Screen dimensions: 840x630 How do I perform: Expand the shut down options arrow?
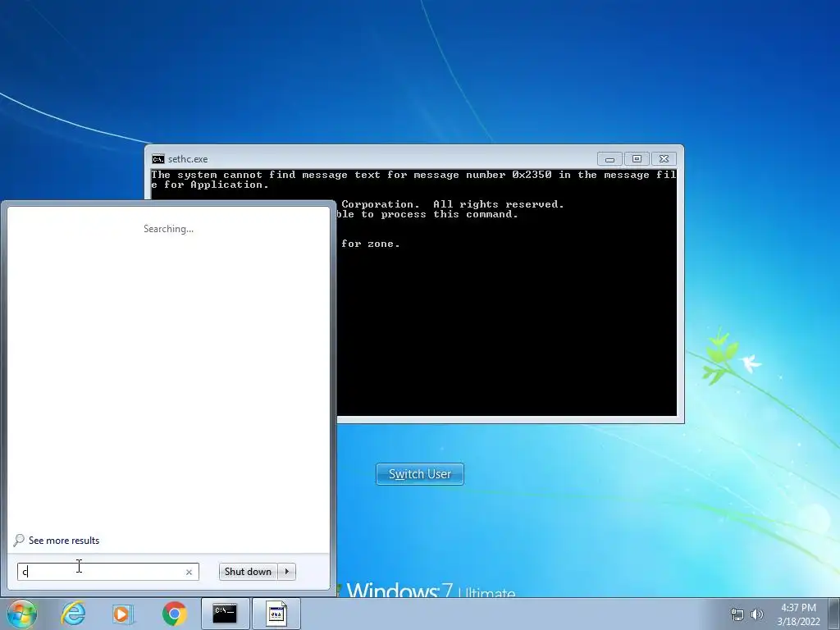286,572
